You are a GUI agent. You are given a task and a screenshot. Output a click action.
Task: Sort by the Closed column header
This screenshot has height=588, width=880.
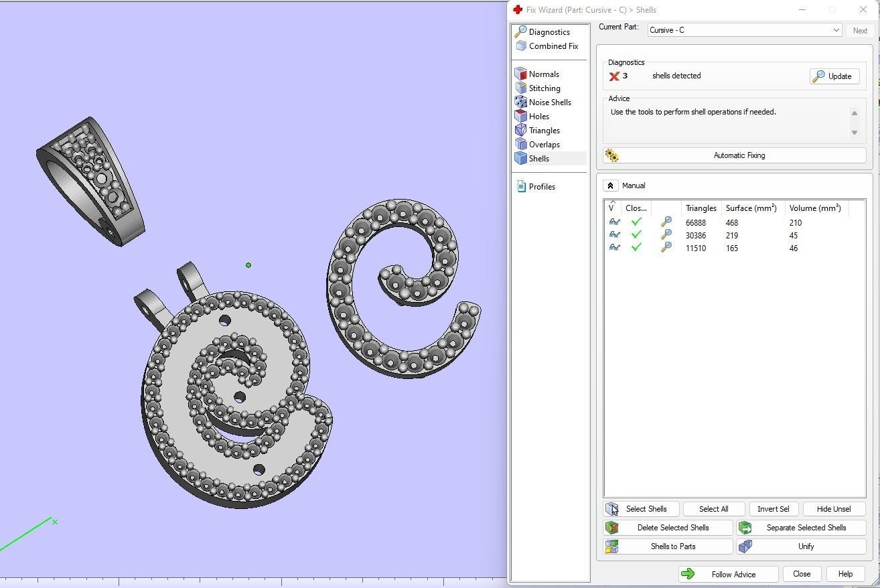[636, 208]
